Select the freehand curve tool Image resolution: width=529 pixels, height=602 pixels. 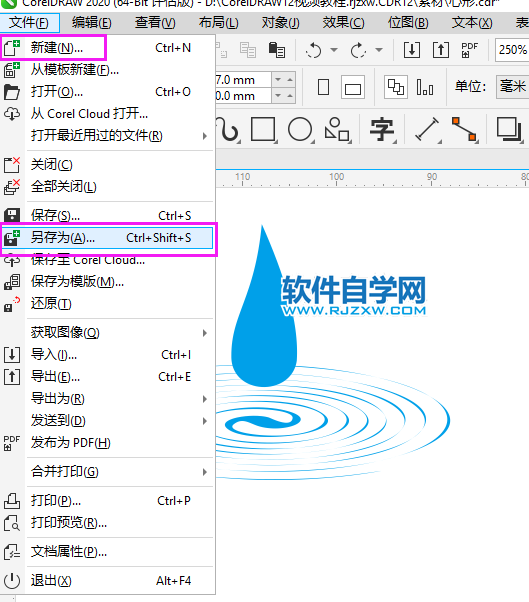229,130
